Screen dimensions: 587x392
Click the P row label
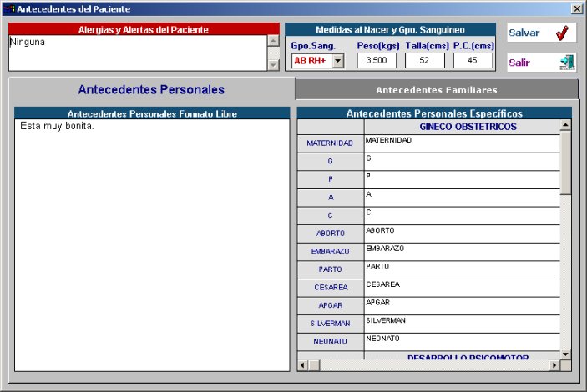pyautogui.click(x=330, y=179)
